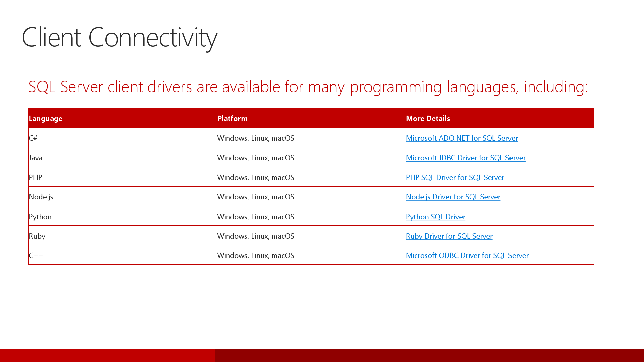Open the Python SQL Driver link
644x362 pixels.
point(435,217)
